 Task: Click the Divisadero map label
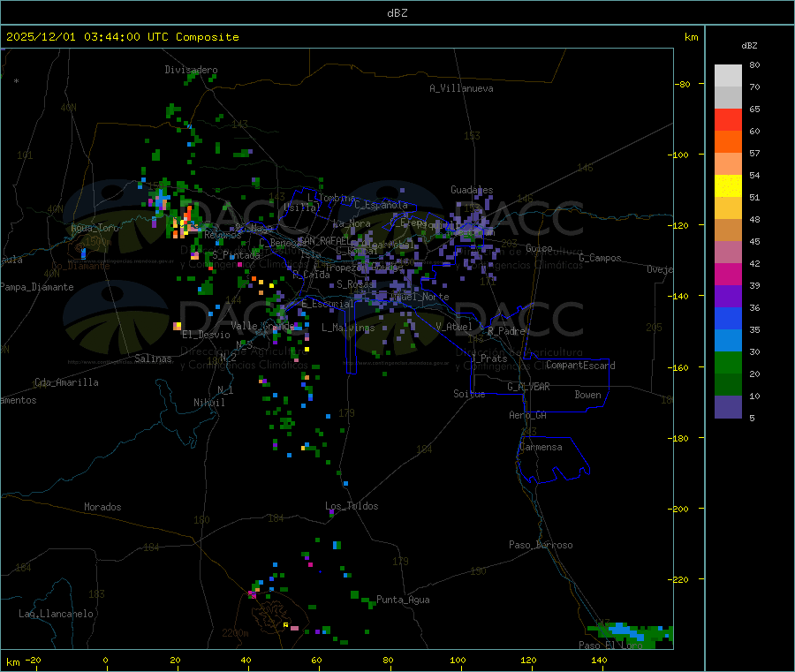click(191, 70)
